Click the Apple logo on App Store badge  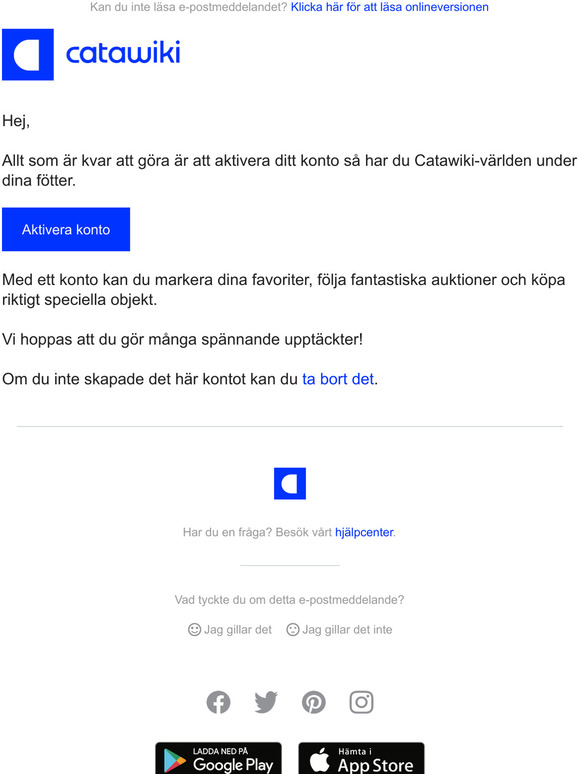point(320,759)
